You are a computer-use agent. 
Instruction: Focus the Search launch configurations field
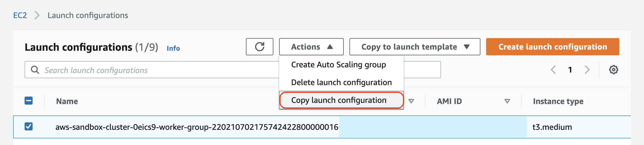point(152,70)
